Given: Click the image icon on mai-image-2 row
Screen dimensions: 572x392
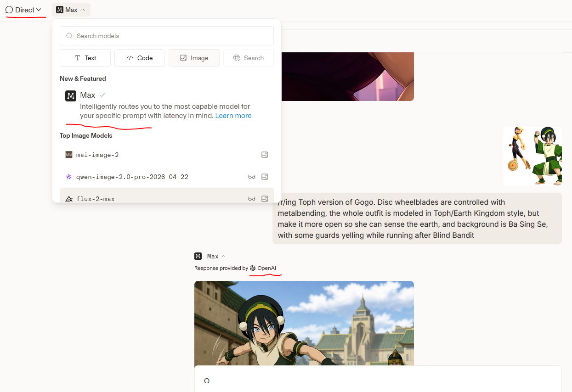Looking at the screenshot, I should pos(265,155).
